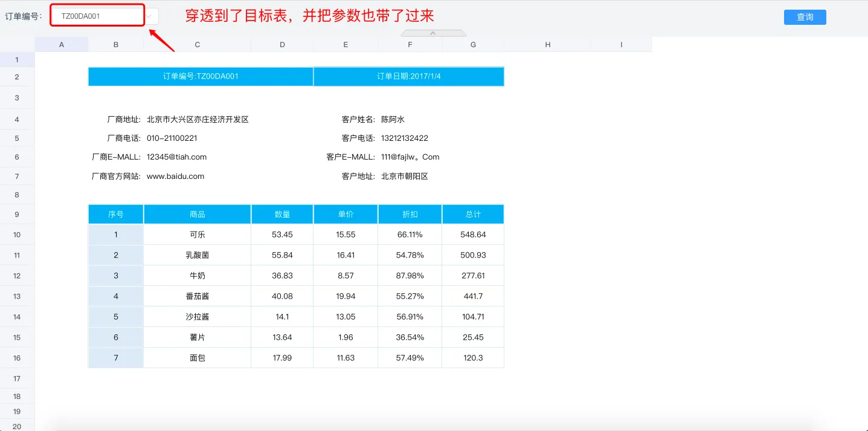Select the row 9 header
Screen dimensions: 868x431
tap(17, 215)
